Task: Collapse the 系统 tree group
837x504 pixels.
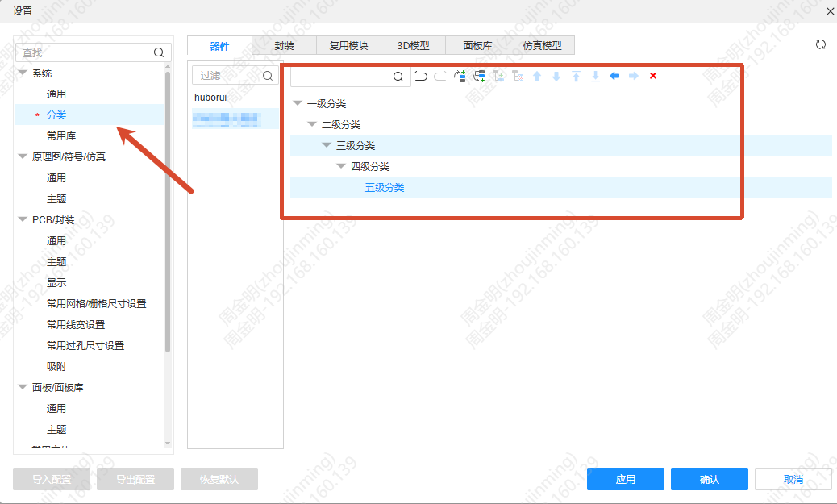Action: (23, 73)
